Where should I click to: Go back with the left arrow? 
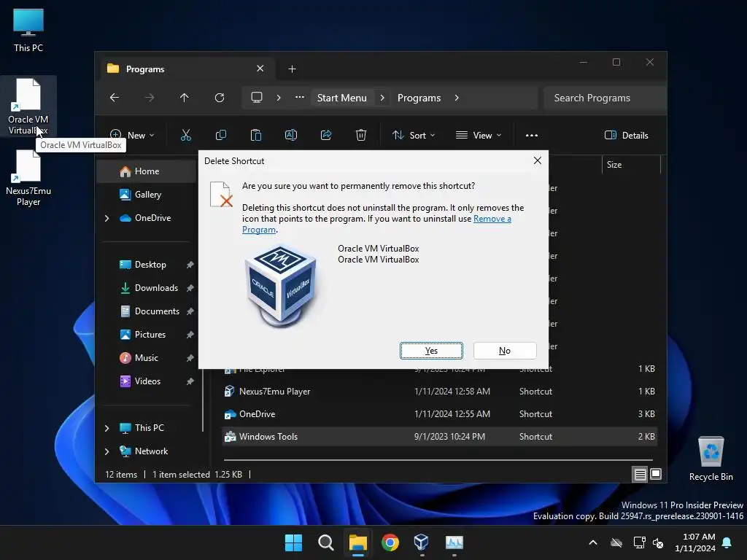tap(115, 98)
